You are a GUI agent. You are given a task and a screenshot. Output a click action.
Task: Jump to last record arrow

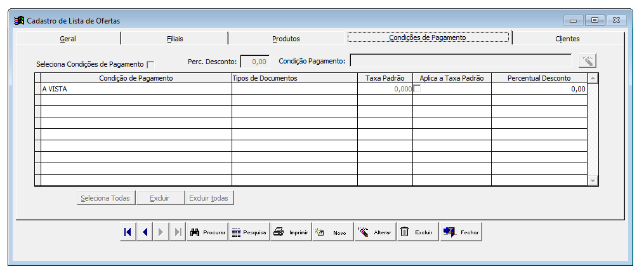click(178, 232)
